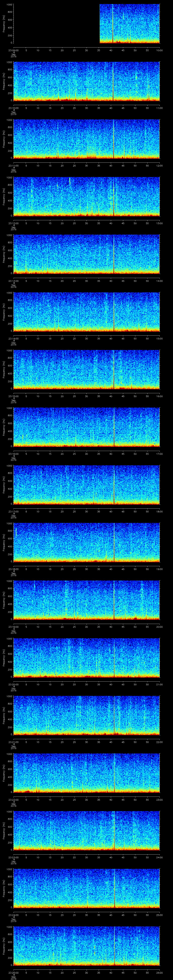Click the 23:14:00 start time label
Screen dimensions: 173x980
tap(14, 339)
